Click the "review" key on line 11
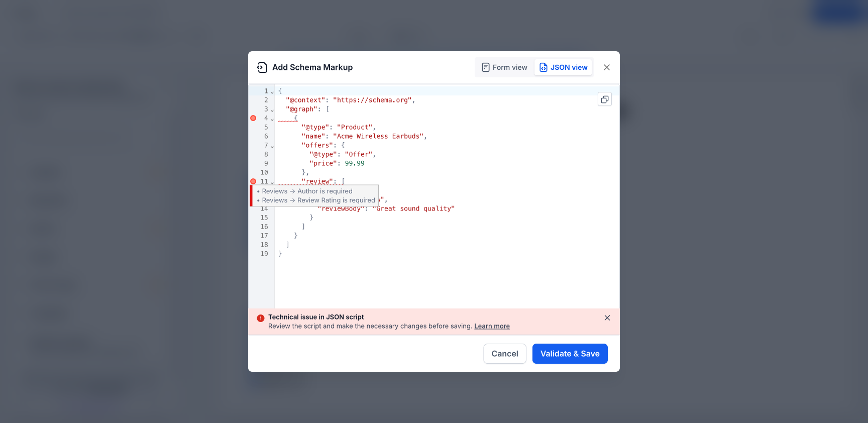This screenshot has width=868, height=423. pos(317,181)
